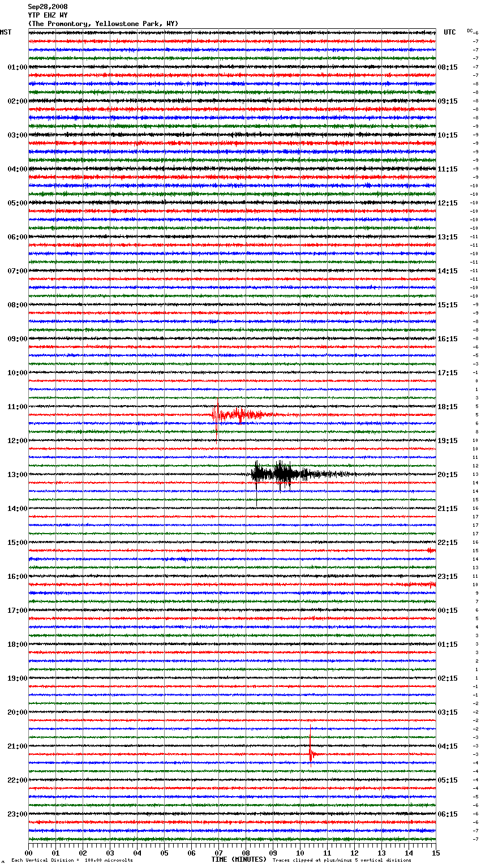Click the '00' tick on the minutes axis
The height and width of the screenshot is (868, 481).
pyautogui.click(x=28, y=853)
